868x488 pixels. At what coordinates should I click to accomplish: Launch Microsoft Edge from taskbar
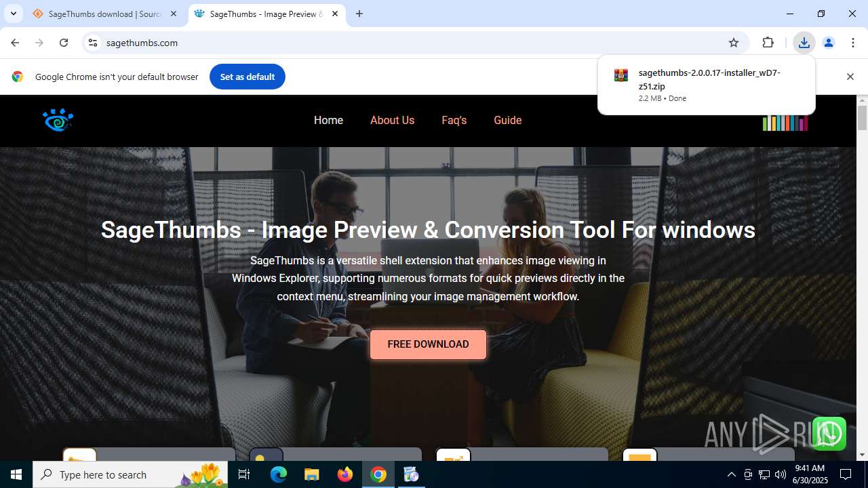click(279, 474)
